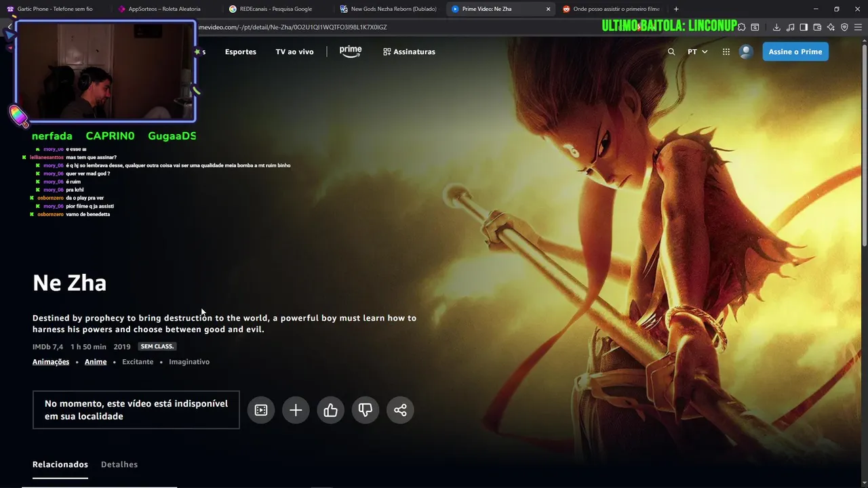
Task: Open TV ao vivo in navigation
Action: (294, 52)
